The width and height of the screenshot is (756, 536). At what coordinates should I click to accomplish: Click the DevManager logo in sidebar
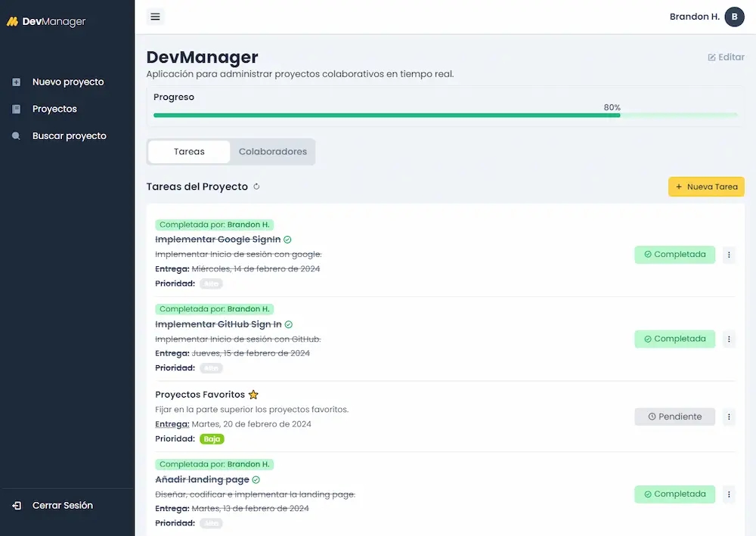(x=46, y=22)
